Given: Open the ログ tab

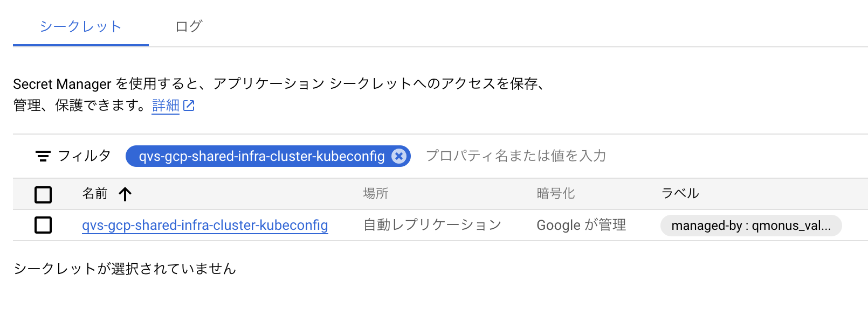Looking at the screenshot, I should 189,26.
